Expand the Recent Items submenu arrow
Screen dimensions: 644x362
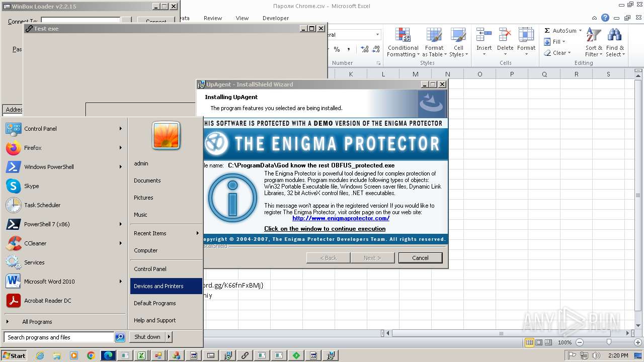tap(198, 233)
